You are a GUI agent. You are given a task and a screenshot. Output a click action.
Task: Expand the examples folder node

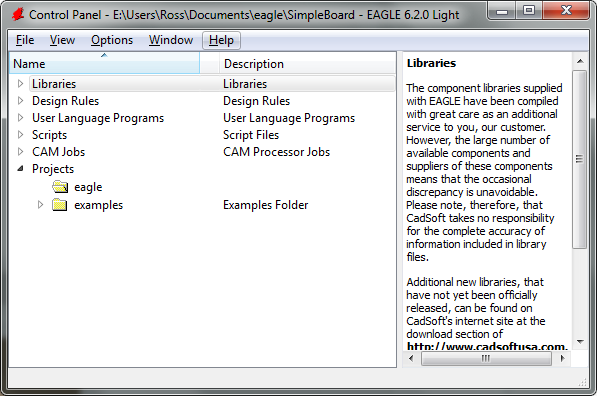40,204
